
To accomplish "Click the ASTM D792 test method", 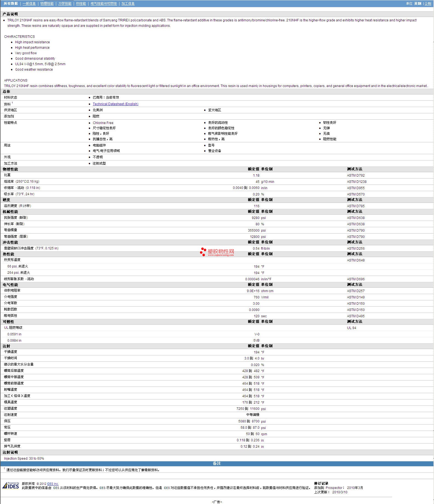I will [356, 175].
